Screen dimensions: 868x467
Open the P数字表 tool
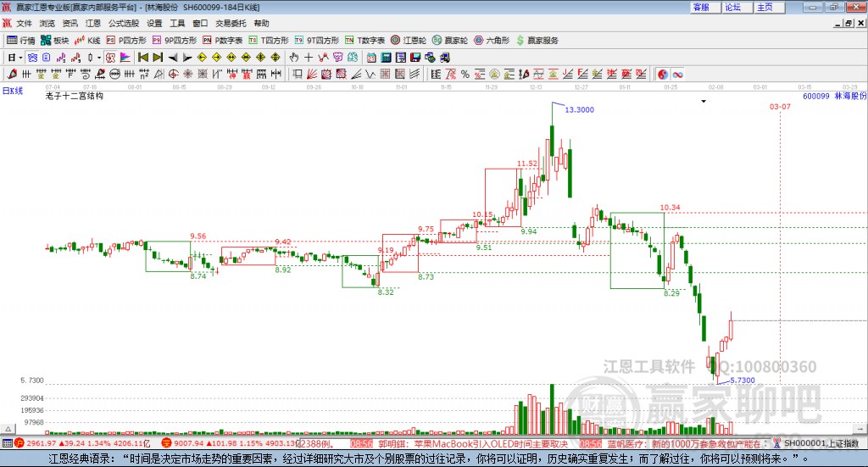pos(223,41)
